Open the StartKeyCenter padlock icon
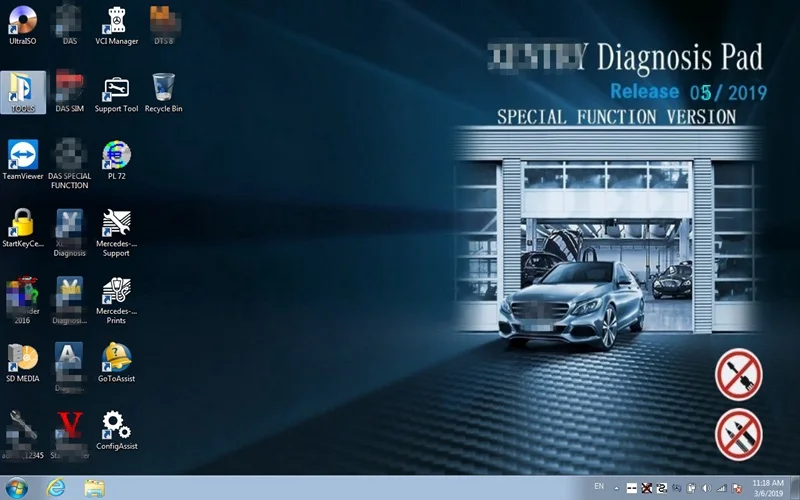 tap(22, 223)
